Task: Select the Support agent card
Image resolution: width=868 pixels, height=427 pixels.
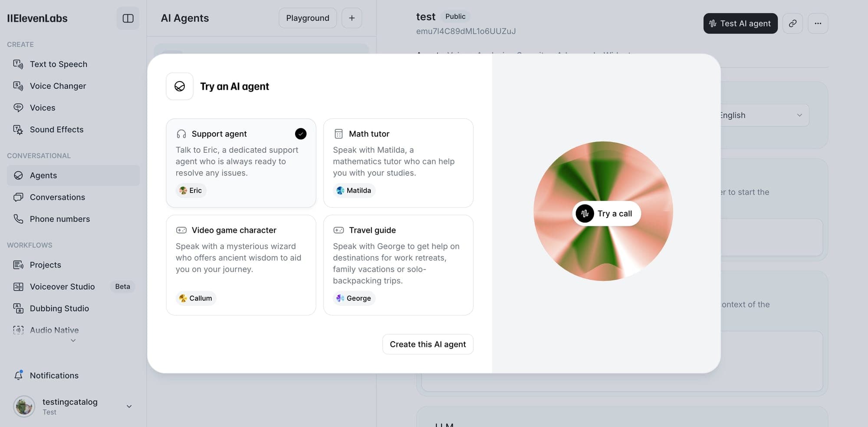Action: 241,163
